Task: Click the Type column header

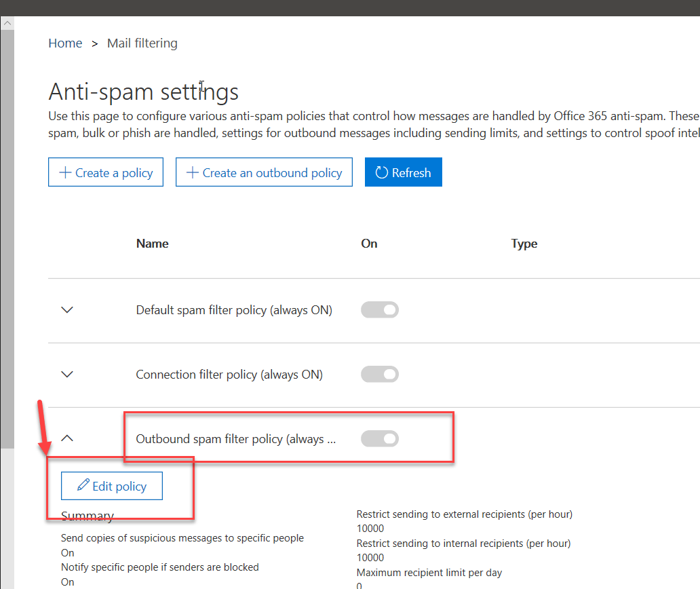Action: pos(524,244)
